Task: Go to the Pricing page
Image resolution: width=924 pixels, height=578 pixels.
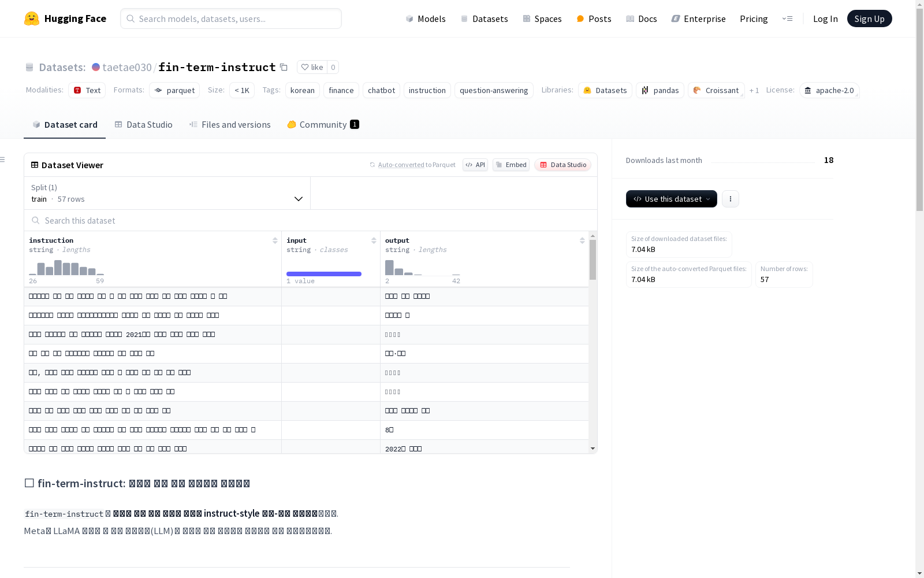Action: coord(754,18)
